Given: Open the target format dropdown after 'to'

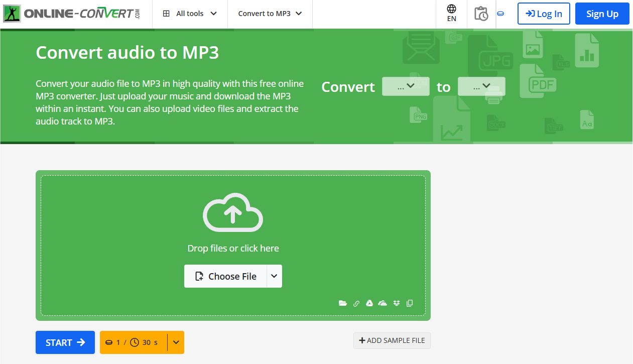Looking at the screenshot, I should pyautogui.click(x=481, y=86).
